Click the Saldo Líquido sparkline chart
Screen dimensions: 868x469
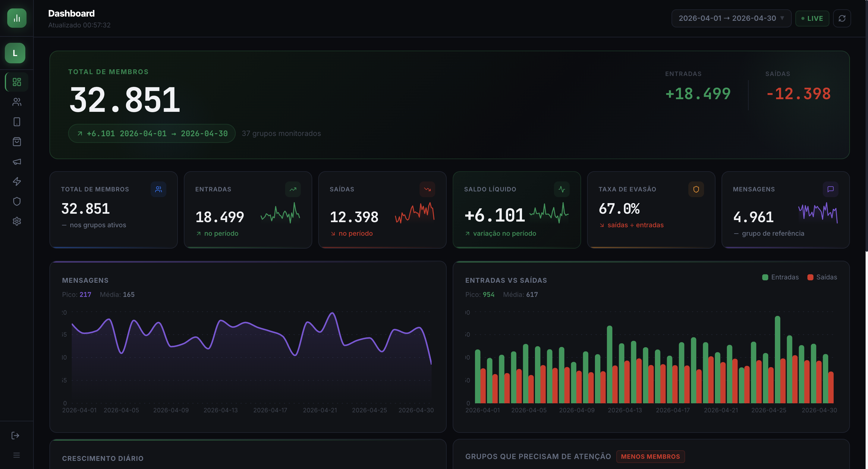[x=549, y=212]
